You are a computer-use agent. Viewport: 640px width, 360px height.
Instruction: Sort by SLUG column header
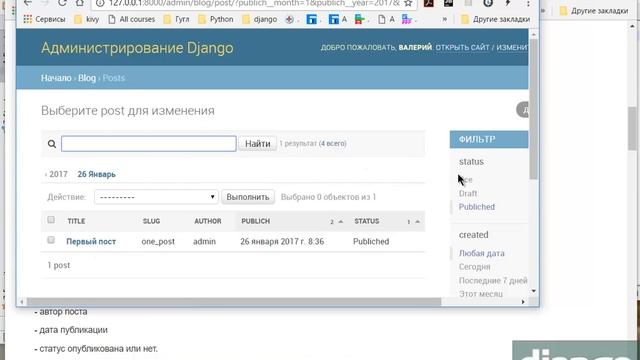coord(151,221)
